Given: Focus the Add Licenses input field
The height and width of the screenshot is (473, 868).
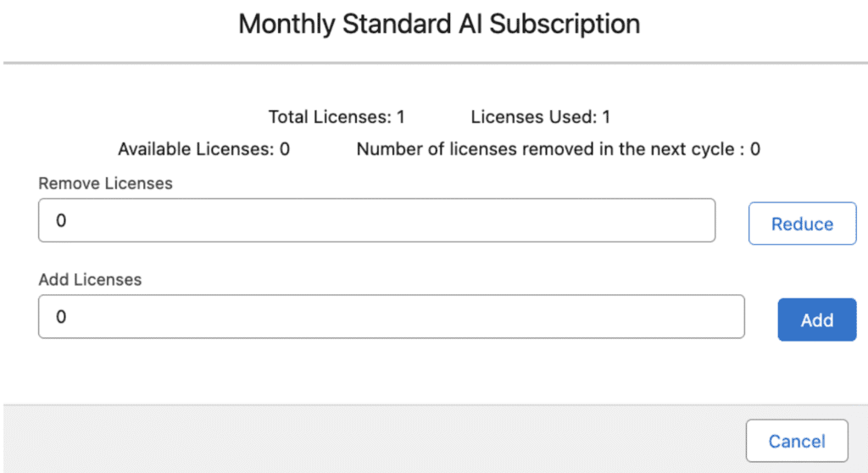Looking at the screenshot, I should point(391,317).
